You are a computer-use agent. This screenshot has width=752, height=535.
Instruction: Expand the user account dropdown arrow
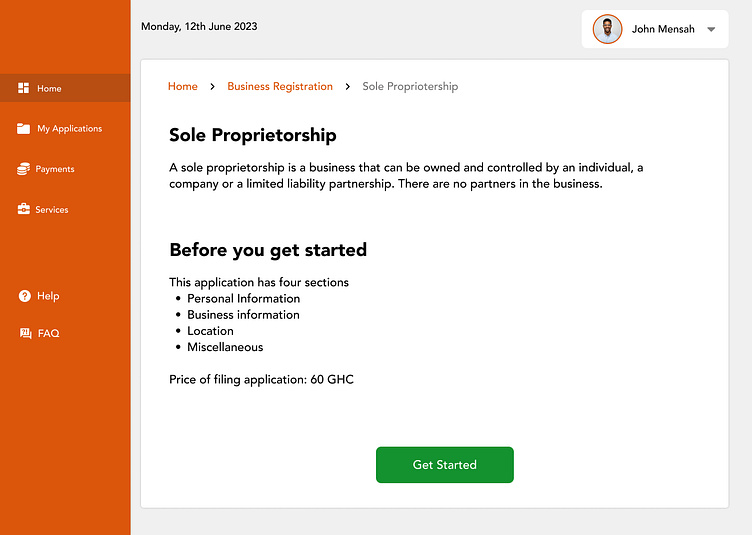711,30
